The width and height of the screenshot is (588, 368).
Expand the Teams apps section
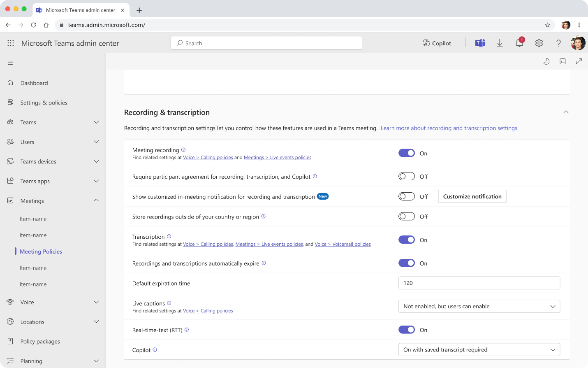pos(96,181)
